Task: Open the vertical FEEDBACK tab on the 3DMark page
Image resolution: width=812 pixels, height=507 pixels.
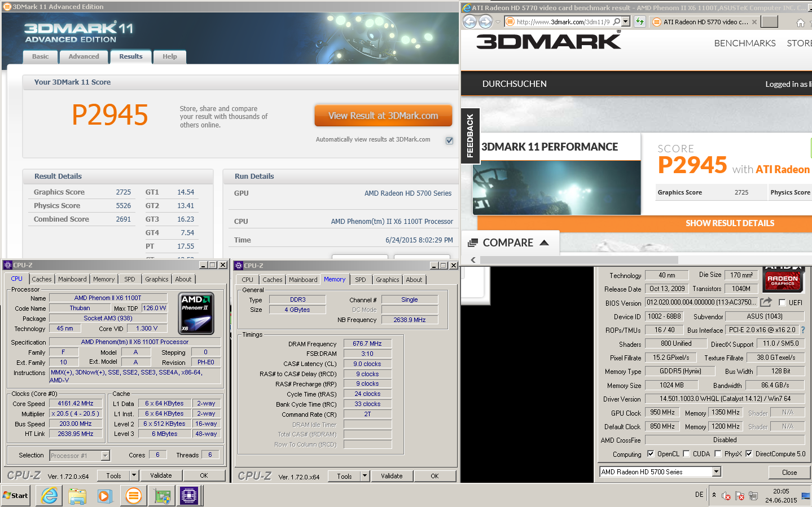Action: [x=470, y=135]
